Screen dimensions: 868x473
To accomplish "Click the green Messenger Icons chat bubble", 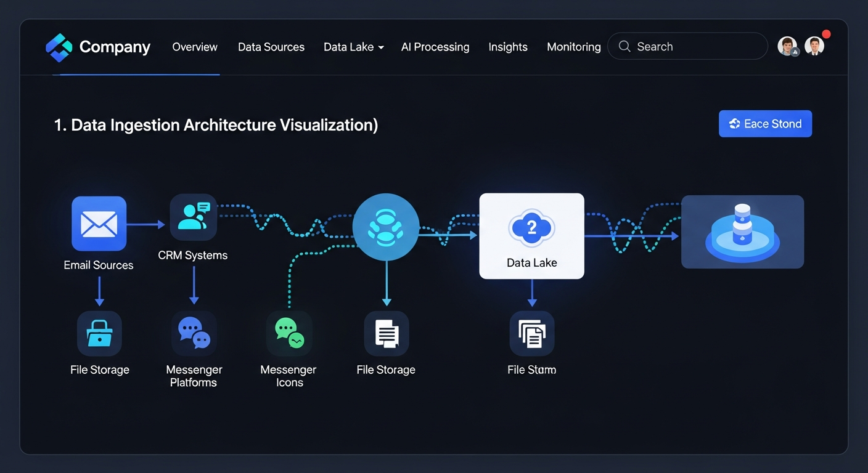I will pyautogui.click(x=289, y=333).
